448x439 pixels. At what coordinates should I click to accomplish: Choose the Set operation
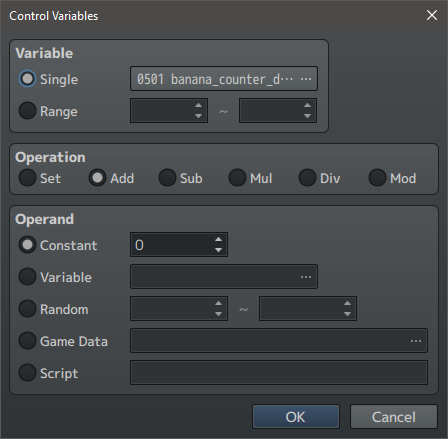pyautogui.click(x=27, y=177)
